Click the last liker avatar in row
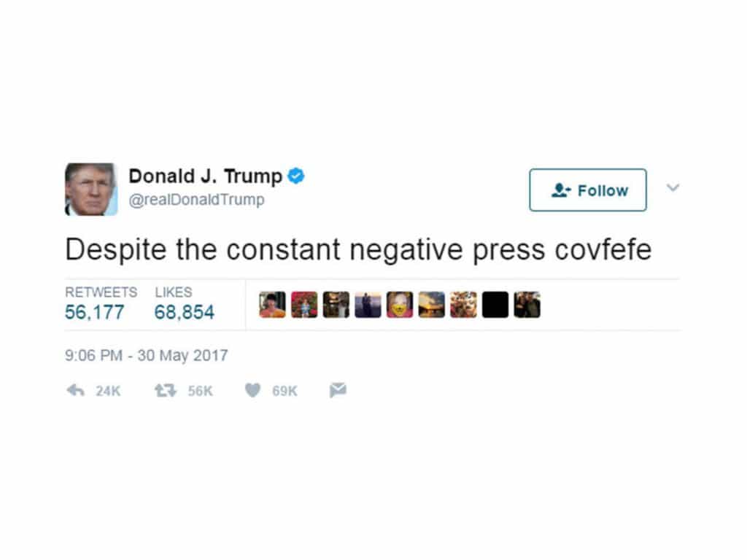The height and width of the screenshot is (560, 747). point(527,305)
